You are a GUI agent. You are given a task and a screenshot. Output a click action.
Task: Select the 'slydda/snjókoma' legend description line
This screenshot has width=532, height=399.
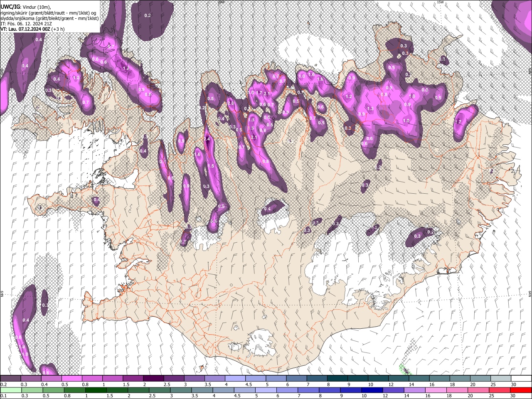click(49, 18)
